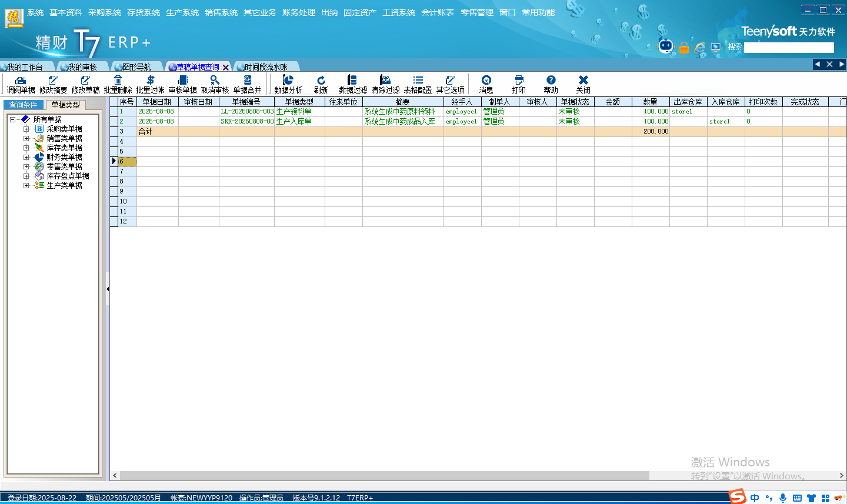Expand the 财务类单据 tree node

tap(26, 157)
